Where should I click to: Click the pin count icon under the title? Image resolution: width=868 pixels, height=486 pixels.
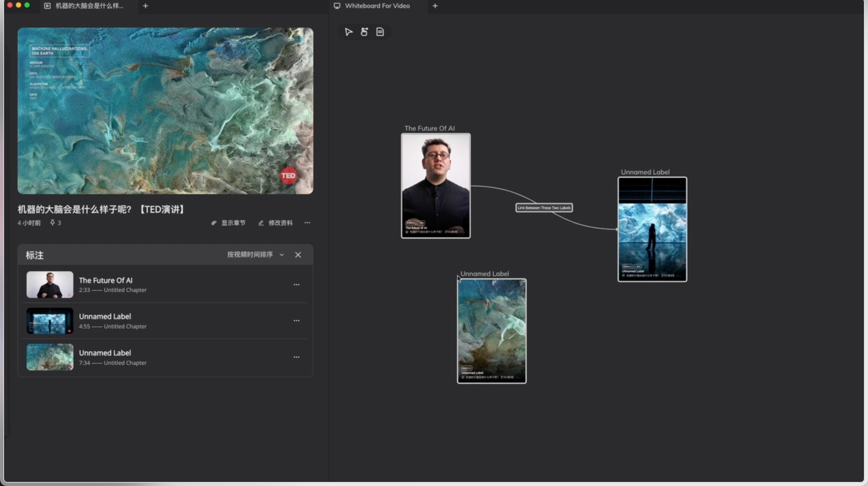(52, 222)
